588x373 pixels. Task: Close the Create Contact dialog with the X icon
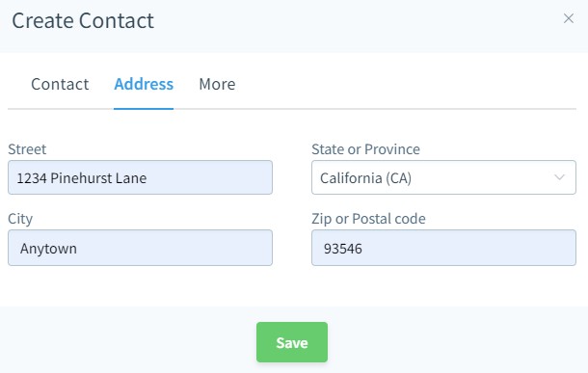[569, 18]
